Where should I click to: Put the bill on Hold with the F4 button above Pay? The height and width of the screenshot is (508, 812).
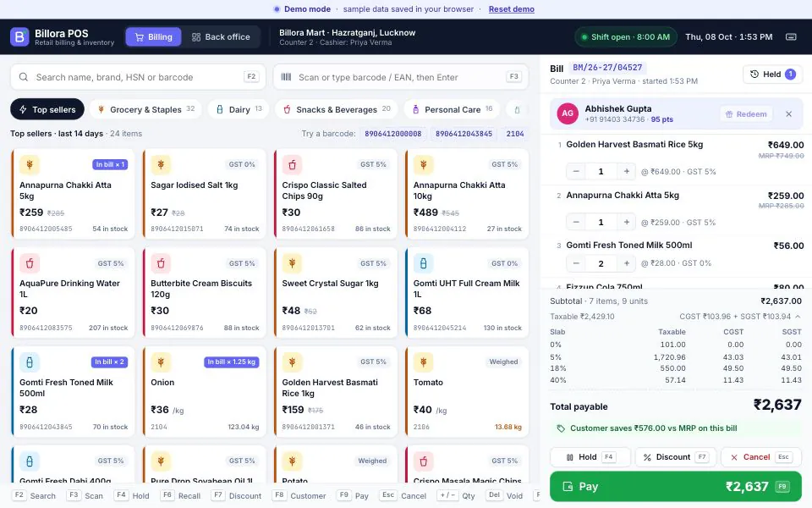590,457
